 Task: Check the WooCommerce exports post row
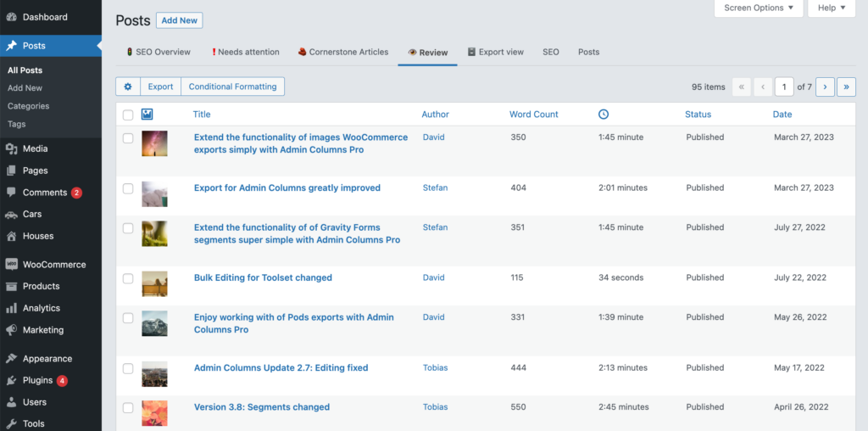tap(128, 138)
